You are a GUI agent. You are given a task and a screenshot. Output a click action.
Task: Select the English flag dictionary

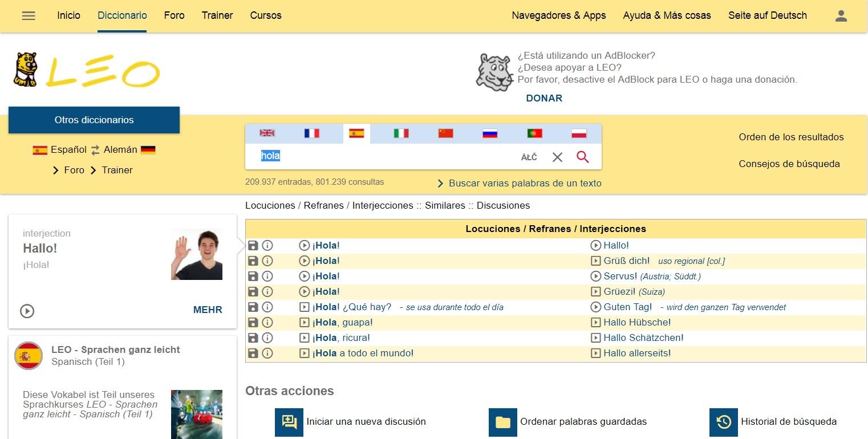(267, 133)
